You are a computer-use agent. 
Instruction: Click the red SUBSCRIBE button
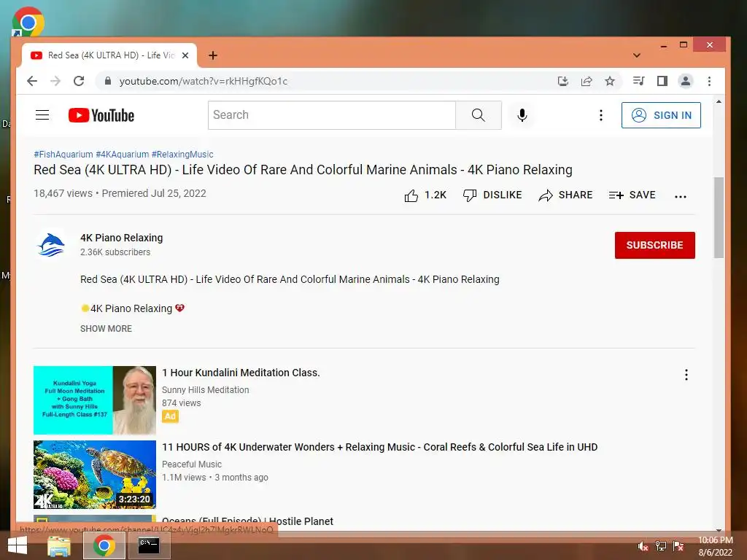[x=654, y=245]
